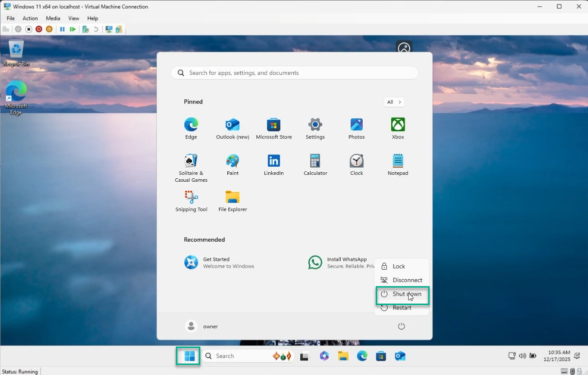Open the owner account options

202,326
